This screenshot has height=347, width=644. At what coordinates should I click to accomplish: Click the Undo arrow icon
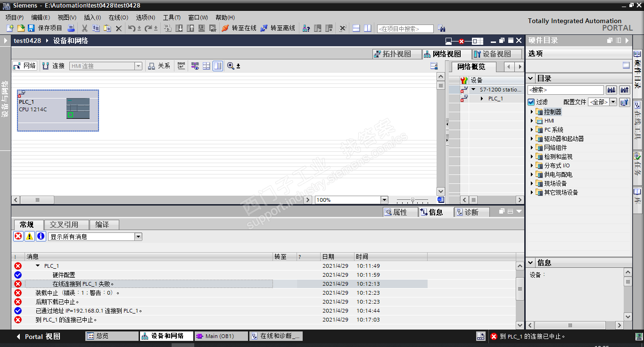tap(132, 28)
